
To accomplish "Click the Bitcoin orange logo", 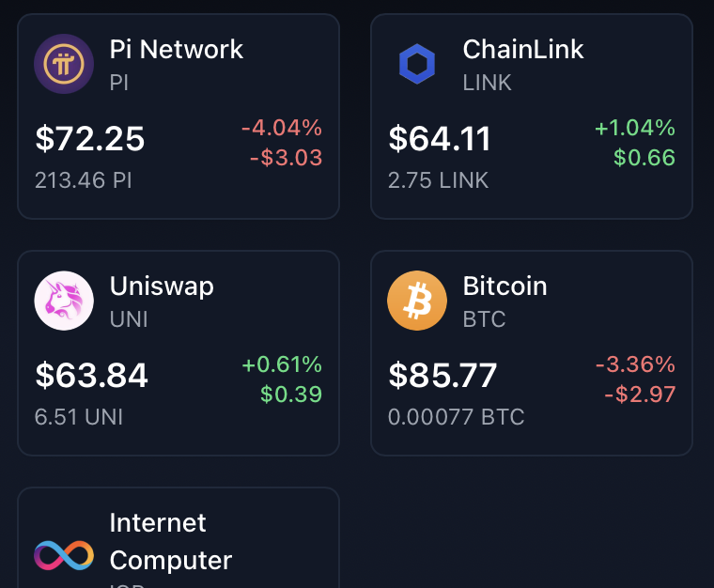I will point(417,301).
